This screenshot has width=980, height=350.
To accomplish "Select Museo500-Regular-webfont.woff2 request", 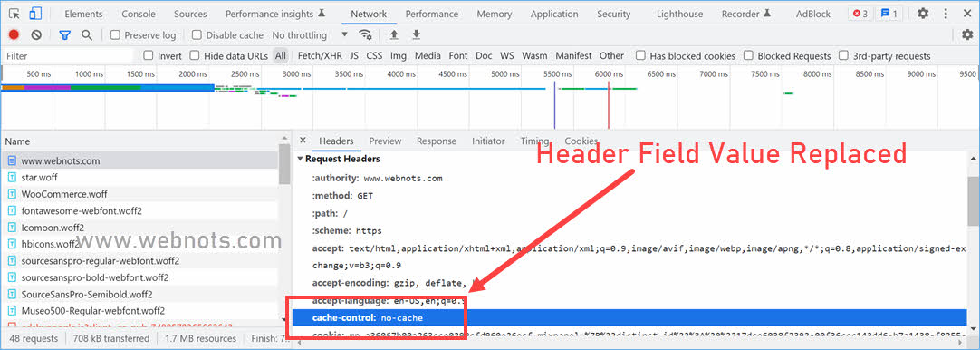I will (x=139, y=310).
